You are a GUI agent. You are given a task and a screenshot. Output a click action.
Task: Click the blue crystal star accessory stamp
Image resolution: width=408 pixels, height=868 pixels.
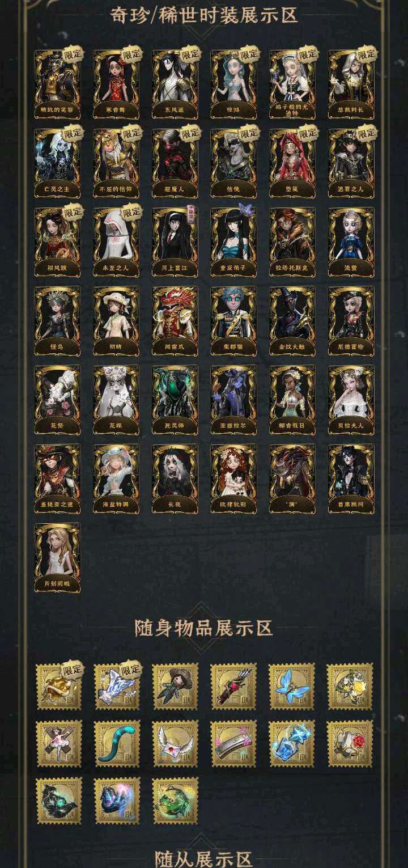tap(292, 743)
